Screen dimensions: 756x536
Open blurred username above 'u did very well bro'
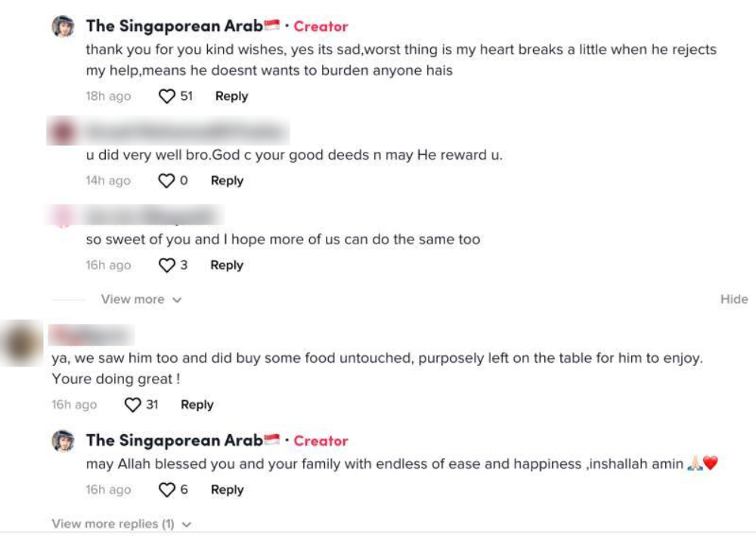[x=185, y=133]
